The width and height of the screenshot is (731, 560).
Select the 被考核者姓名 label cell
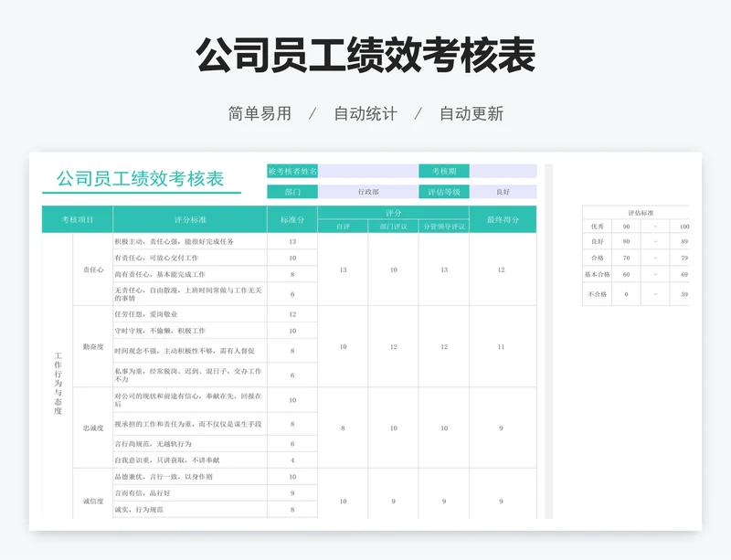292,171
